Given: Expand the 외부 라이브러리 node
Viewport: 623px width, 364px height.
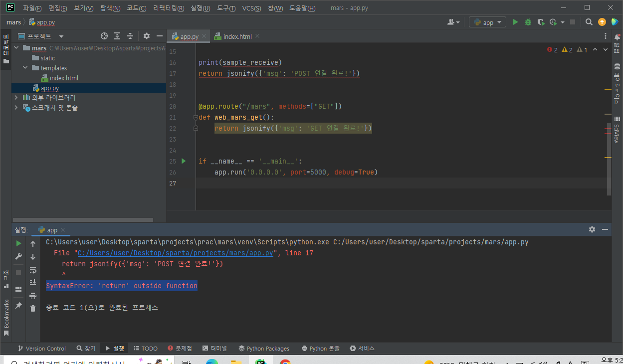Looking at the screenshot, I should point(16,98).
